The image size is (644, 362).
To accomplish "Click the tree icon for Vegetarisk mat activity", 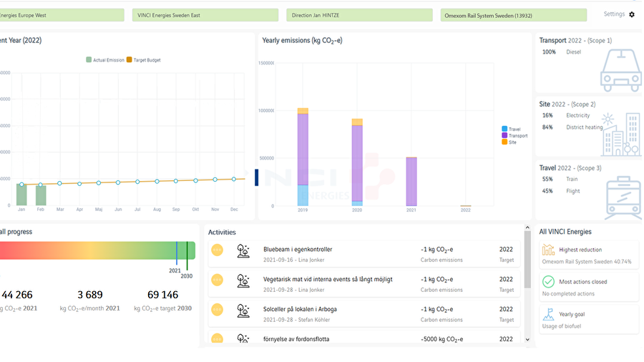I will coord(243,280).
